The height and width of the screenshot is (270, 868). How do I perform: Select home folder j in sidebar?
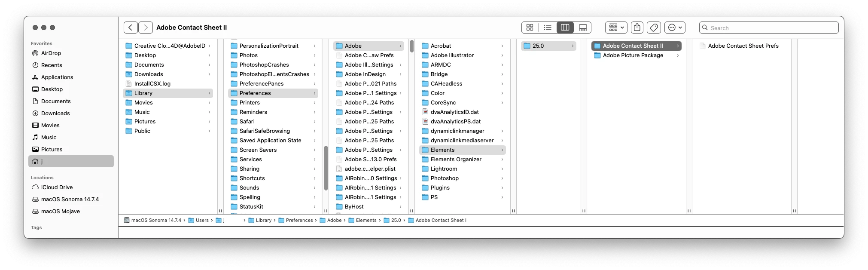point(71,162)
